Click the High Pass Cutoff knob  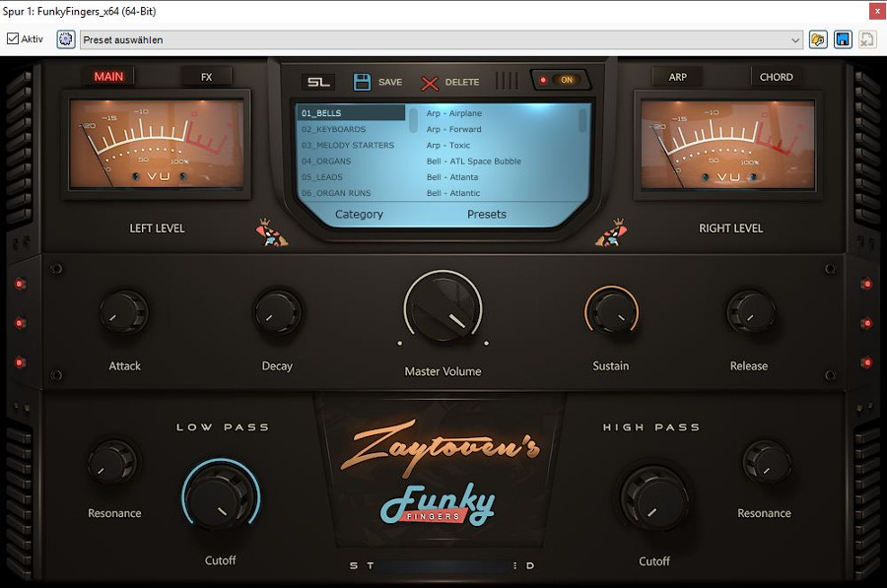point(654,498)
